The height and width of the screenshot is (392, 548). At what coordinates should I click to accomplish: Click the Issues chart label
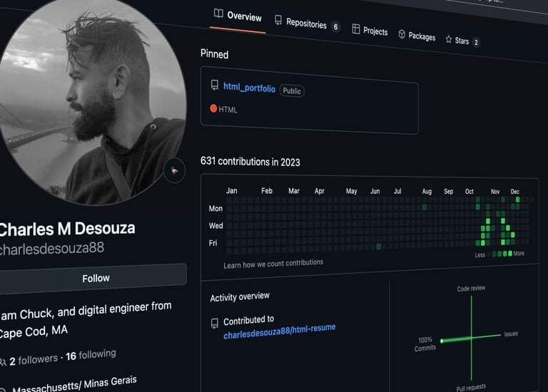tap(511, 334)
